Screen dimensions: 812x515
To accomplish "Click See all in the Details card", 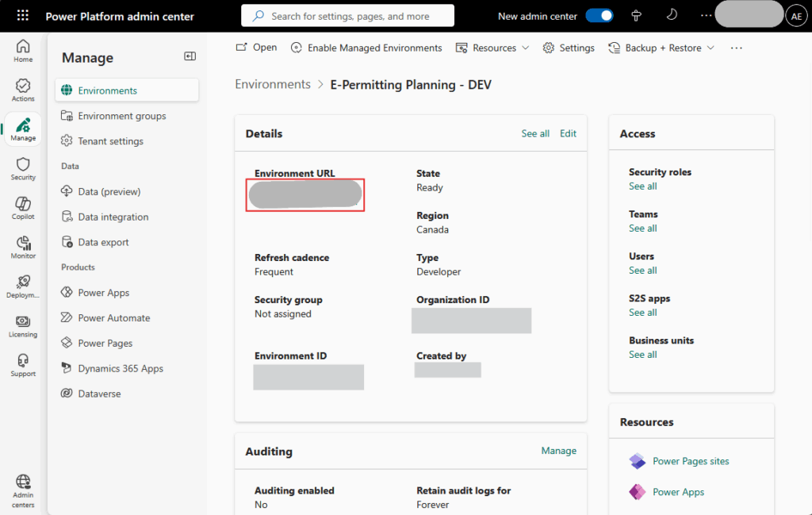I will [535, 133].
